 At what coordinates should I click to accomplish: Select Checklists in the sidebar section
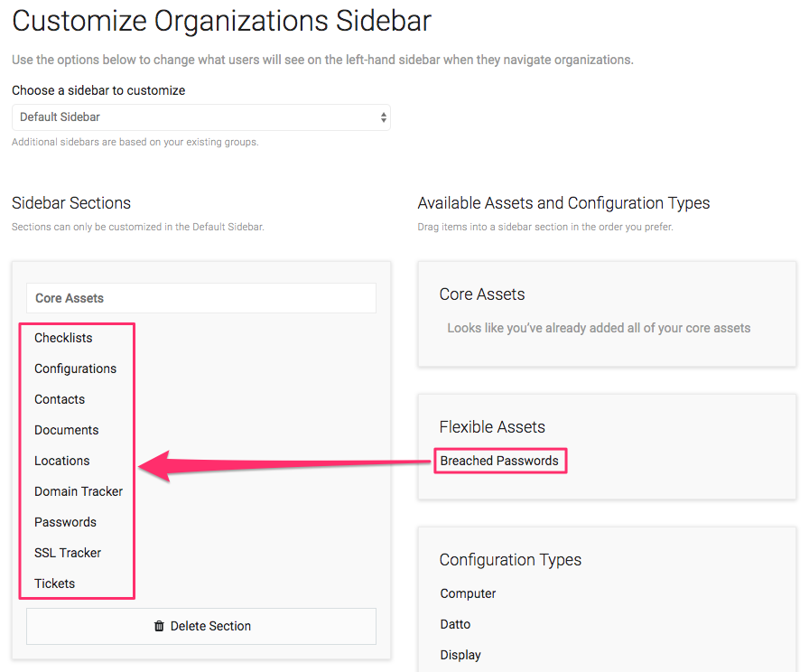63,338
